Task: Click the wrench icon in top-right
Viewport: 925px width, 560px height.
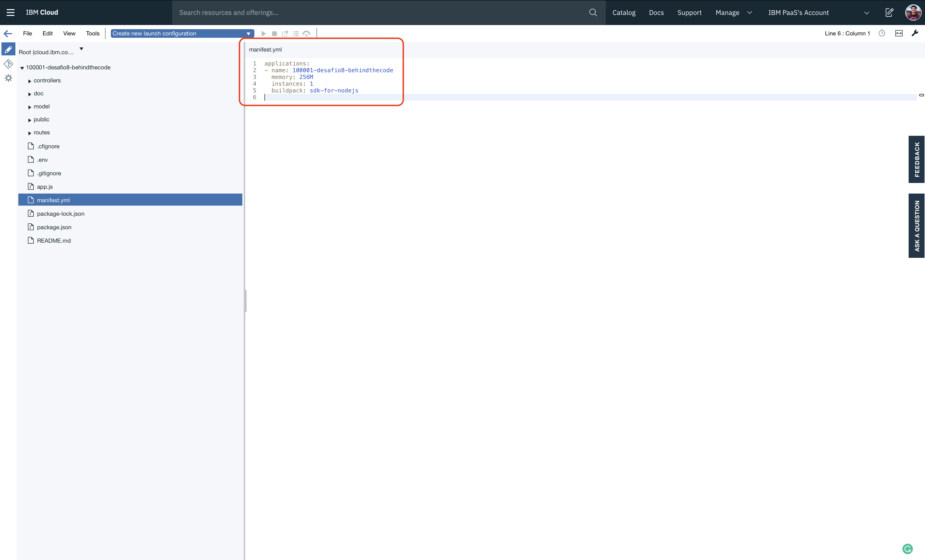Action: (915, 33)
